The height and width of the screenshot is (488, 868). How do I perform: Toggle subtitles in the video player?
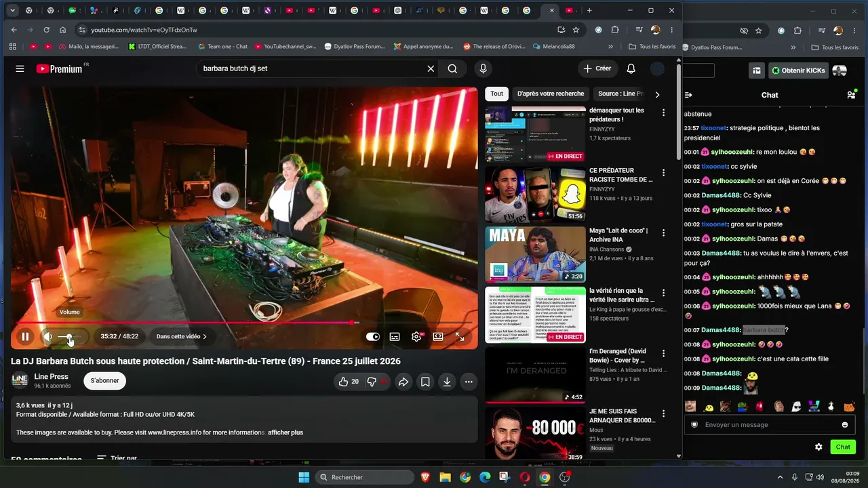point(395,336)
